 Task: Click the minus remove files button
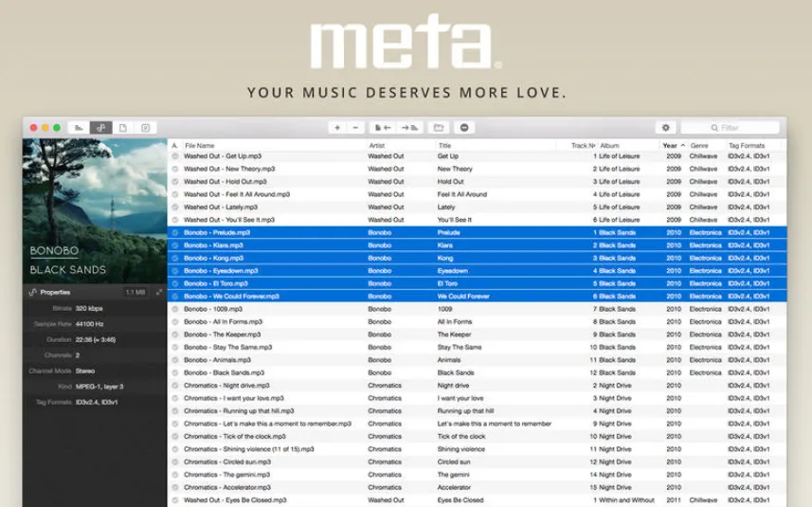[x=355, y=127]
